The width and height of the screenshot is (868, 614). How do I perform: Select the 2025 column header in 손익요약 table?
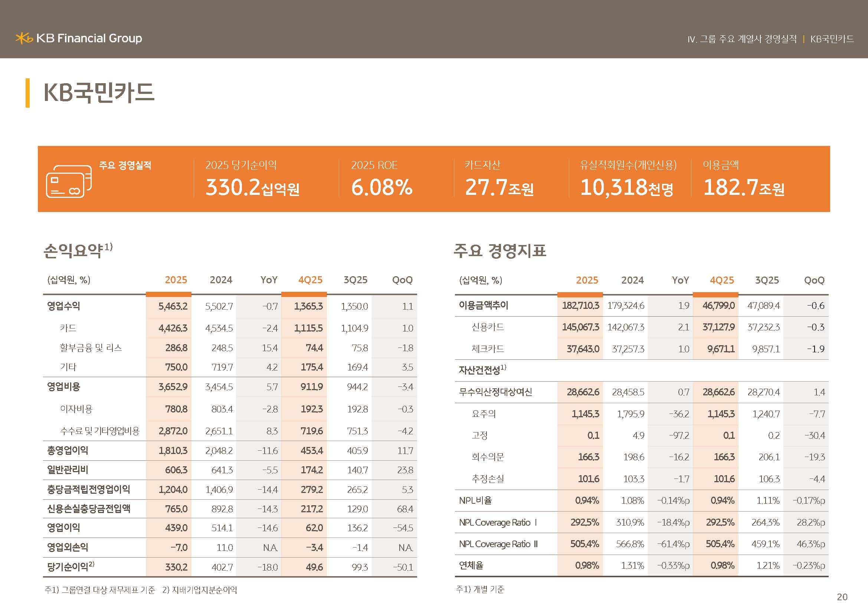(x=176, y=280)
